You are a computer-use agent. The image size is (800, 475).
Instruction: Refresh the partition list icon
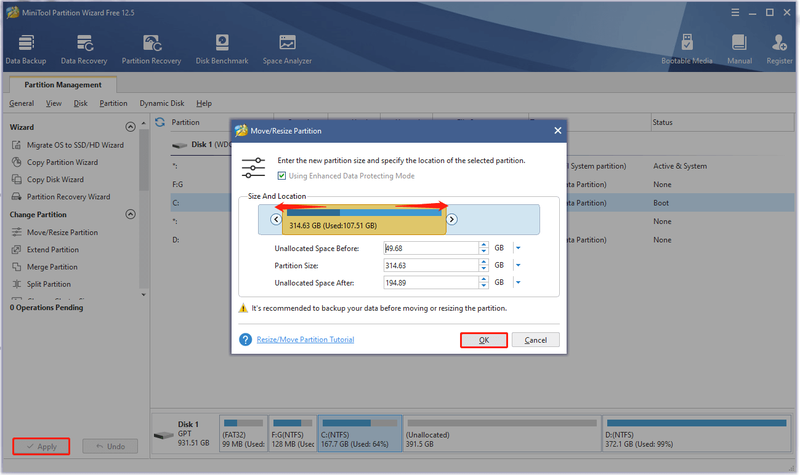coord(160,122)
